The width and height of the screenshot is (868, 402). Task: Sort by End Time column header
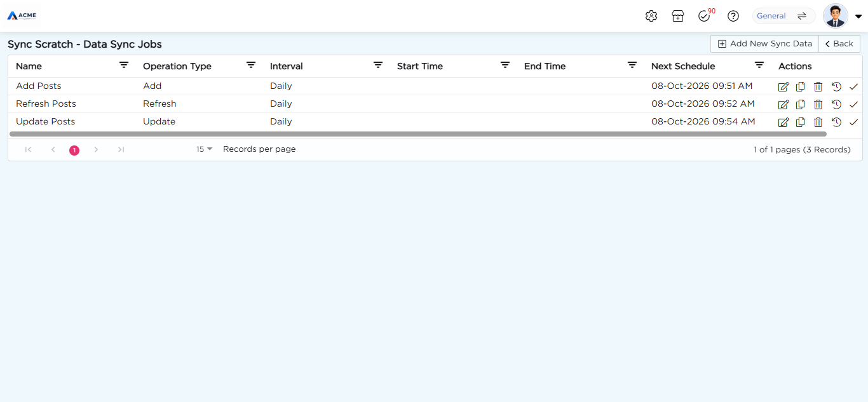545,66
